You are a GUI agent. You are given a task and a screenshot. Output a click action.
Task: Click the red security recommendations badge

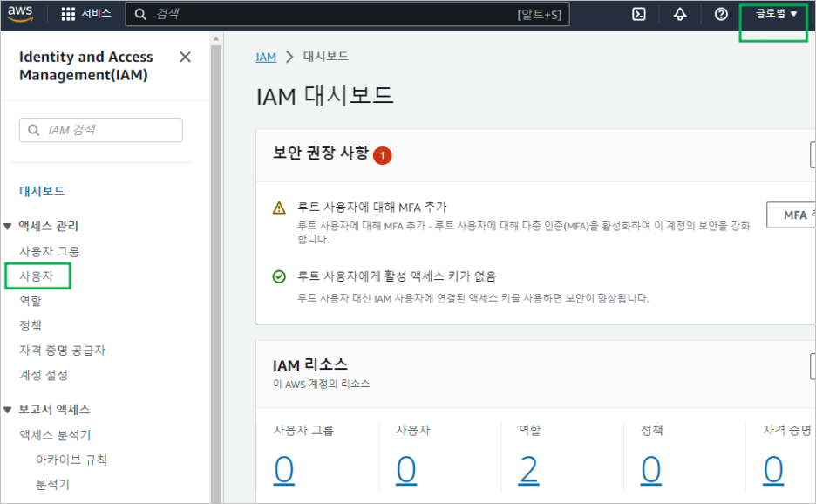[383, 155]
